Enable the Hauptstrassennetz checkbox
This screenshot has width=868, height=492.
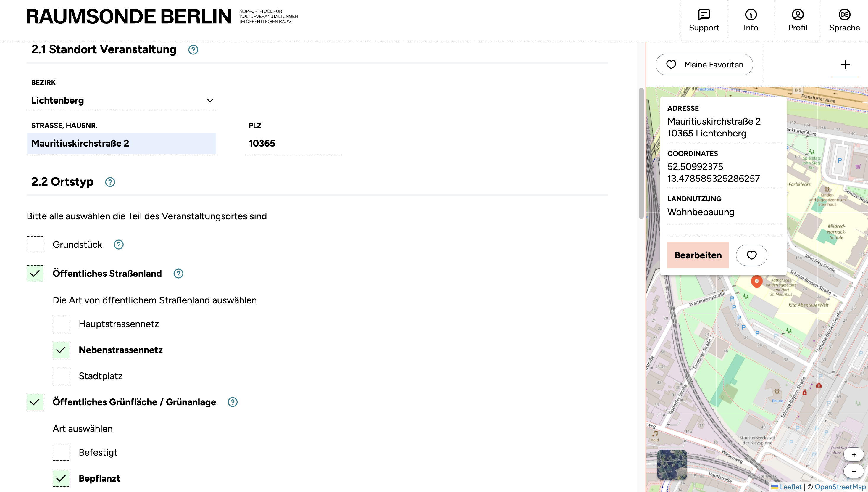coord(61,324)
